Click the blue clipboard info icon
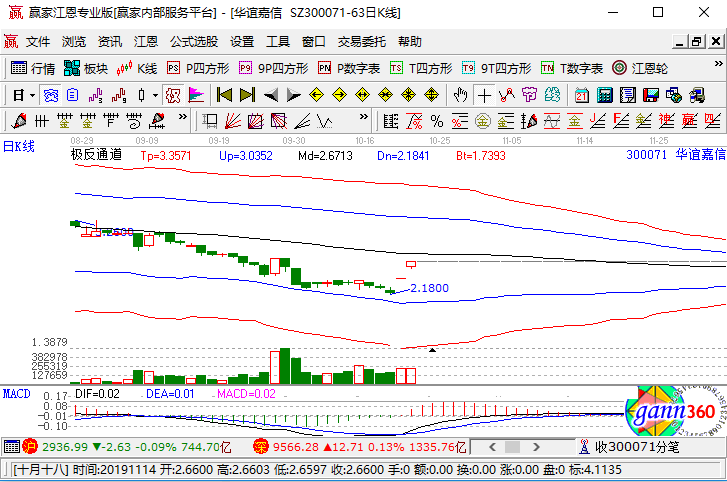Screen dimensions: 727x482 [x=73, y=95]
